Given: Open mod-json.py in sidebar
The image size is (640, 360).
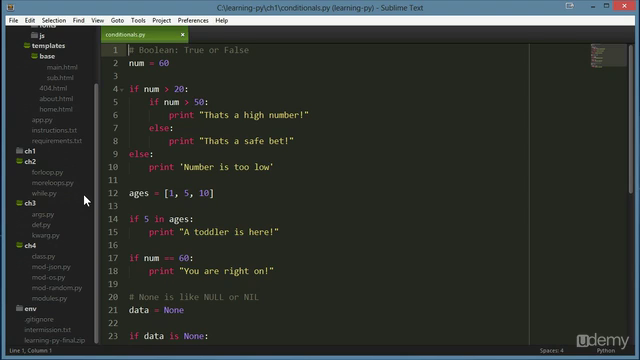Looking at the screenshot, I should (51, 267).
